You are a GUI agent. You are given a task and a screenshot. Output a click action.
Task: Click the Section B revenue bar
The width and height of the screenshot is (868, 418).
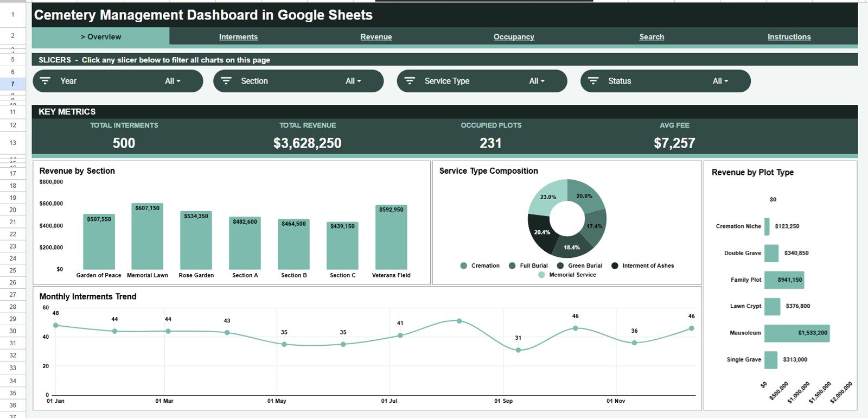coord(293,244)
